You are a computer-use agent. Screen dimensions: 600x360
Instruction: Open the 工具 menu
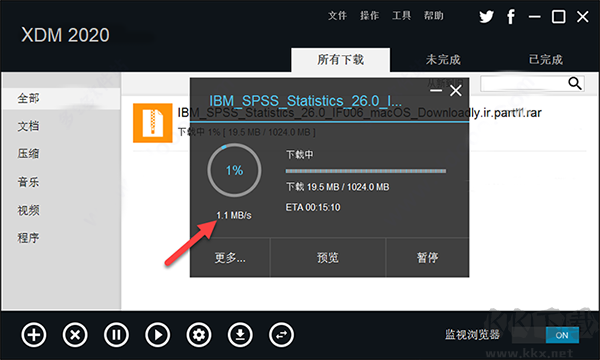(x=401, y=16)
